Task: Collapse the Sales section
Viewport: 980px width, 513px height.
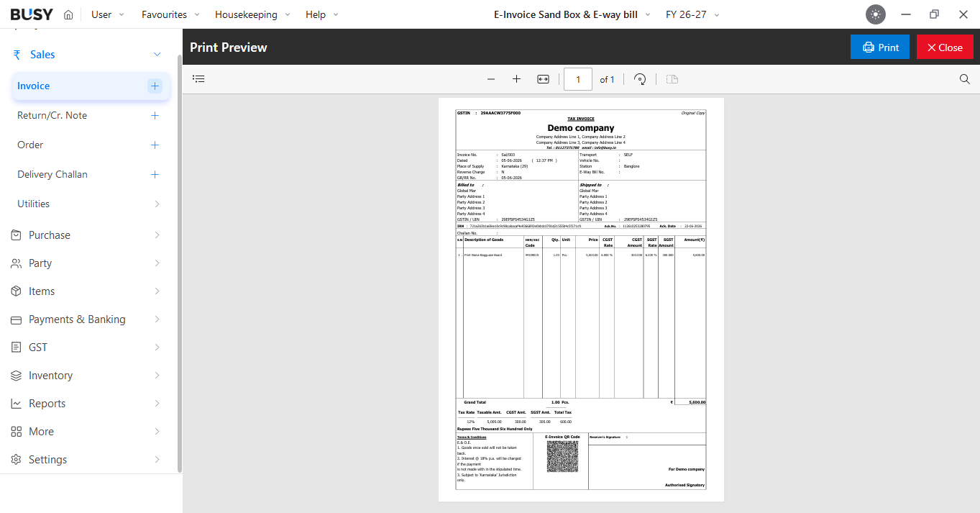Action: [157, 55]
